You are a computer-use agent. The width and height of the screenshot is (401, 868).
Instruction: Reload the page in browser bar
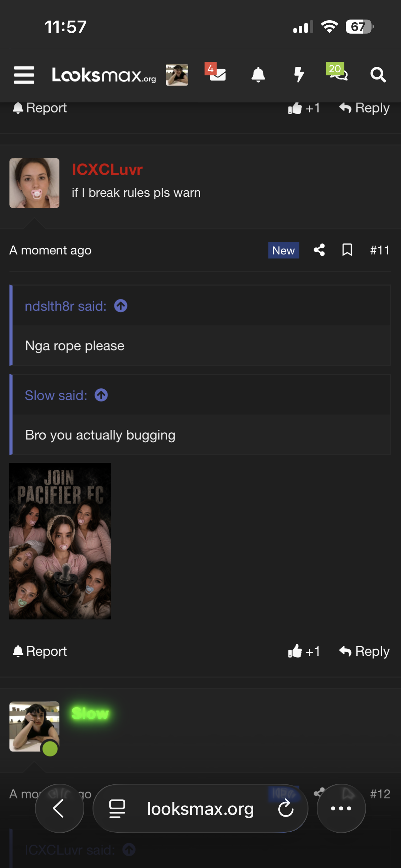[286, 809]
